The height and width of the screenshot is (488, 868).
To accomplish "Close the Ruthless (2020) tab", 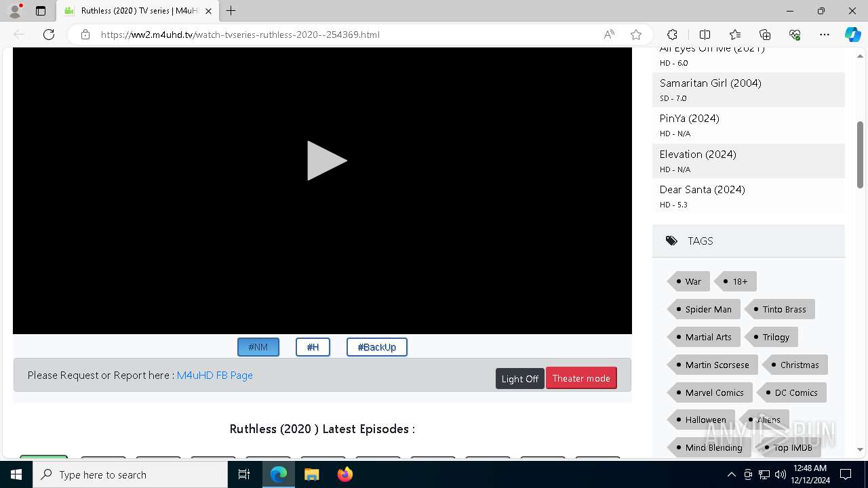I will click(x=208, y=11).
